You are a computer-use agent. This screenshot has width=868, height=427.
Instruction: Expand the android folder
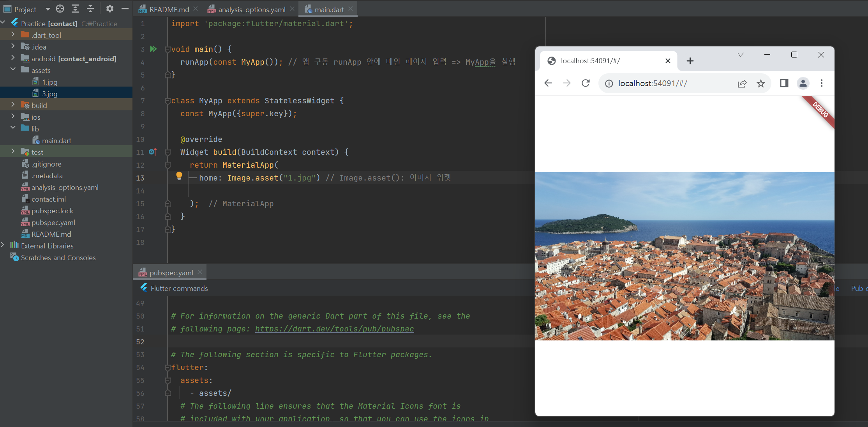pyautogui.click(x=13, y=58)
